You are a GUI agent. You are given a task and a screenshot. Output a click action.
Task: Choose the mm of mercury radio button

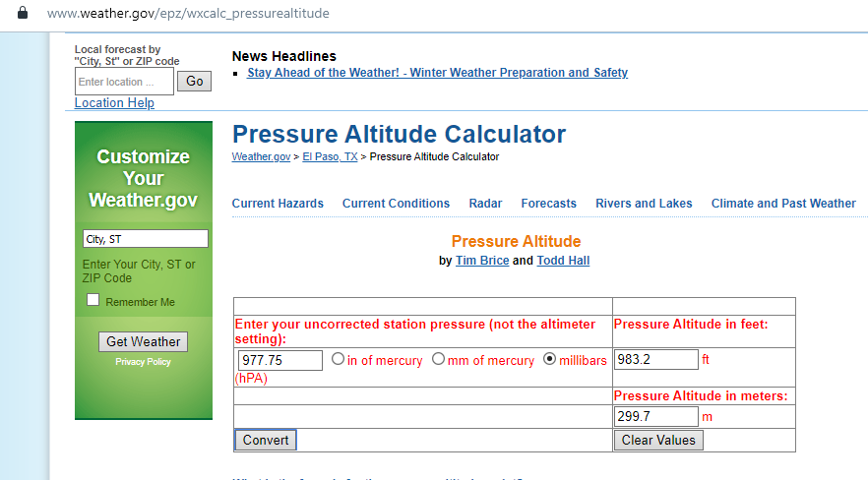[439, 360]
